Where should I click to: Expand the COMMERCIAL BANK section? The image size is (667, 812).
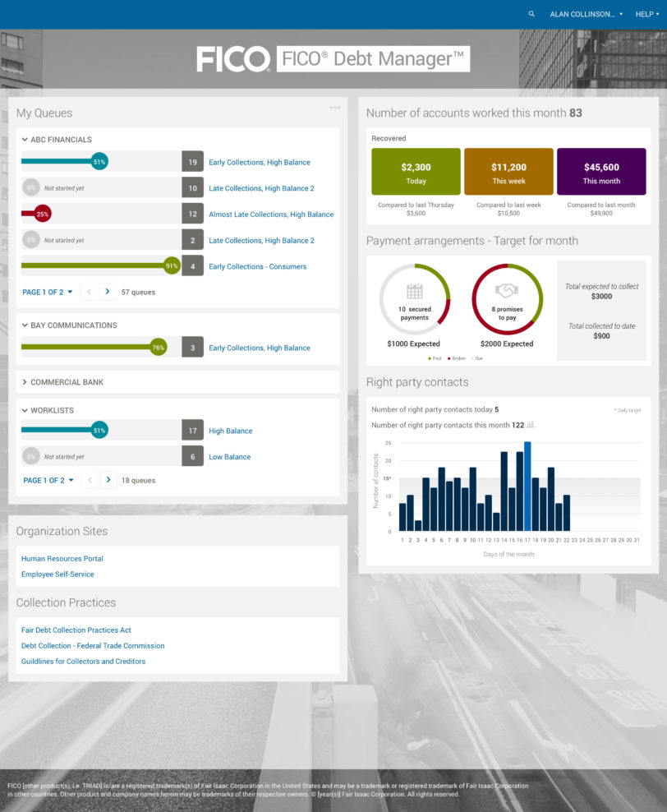(25, 382)
